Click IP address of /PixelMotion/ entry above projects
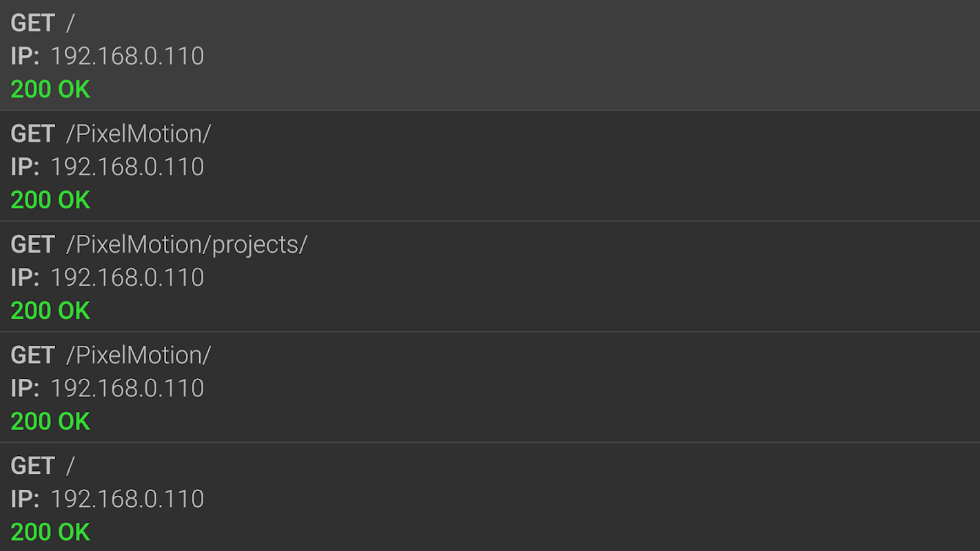The height and width of the screenshot is (551, 980). click(127, 167)
